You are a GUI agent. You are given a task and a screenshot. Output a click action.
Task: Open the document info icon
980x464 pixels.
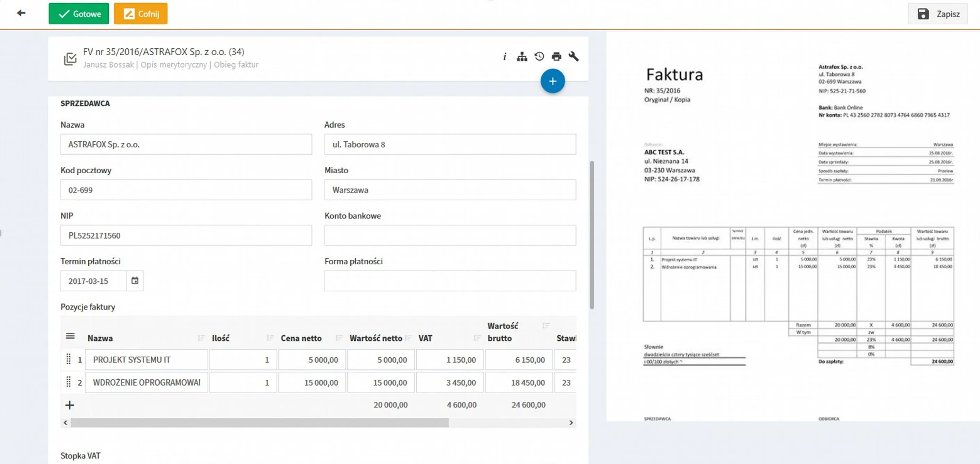(x=505, y=57)
